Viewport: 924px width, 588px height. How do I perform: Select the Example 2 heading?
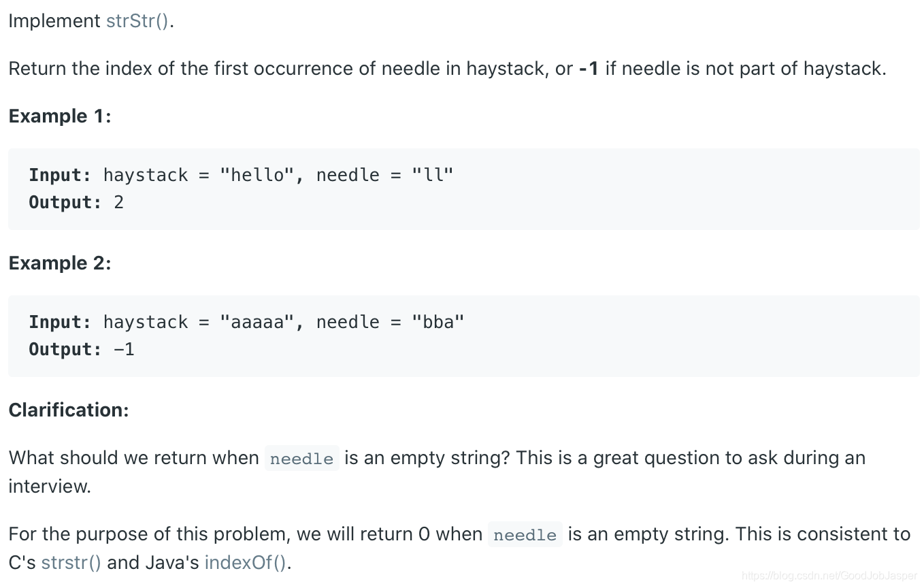[60, 263]
